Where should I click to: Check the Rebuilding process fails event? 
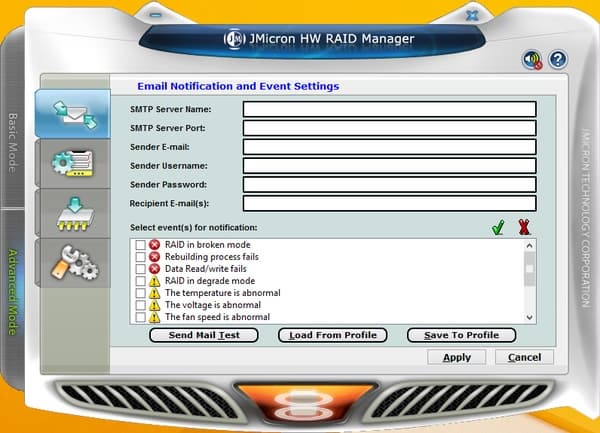click(x=140, y=257)
